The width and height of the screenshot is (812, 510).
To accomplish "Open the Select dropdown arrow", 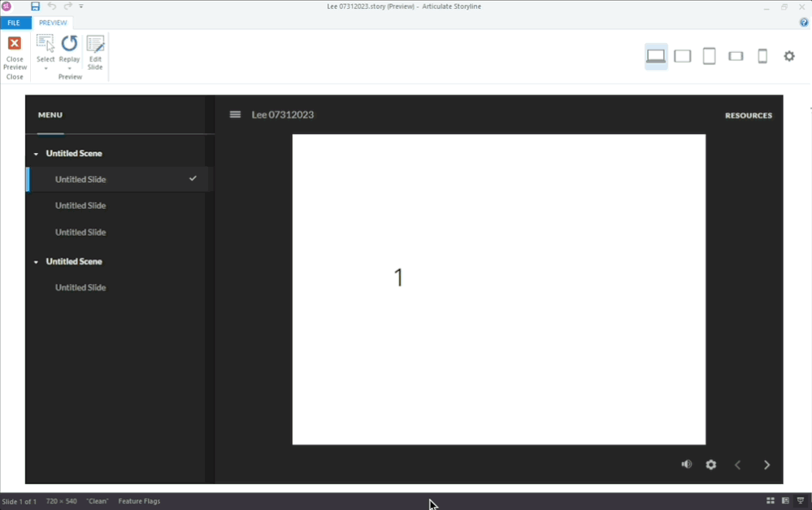I will 46,68.
